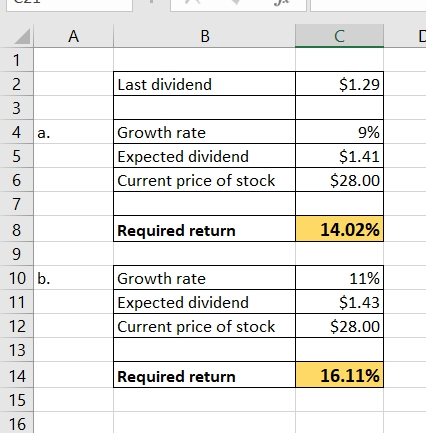Select row 13 header
This screenshot has height=433, width=426.
pyautogui.click(x=16, y=350)
